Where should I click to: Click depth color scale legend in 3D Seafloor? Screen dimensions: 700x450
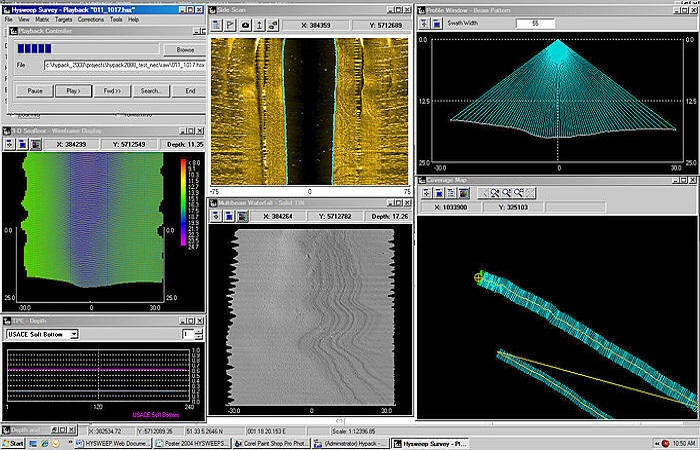point(183,202)
